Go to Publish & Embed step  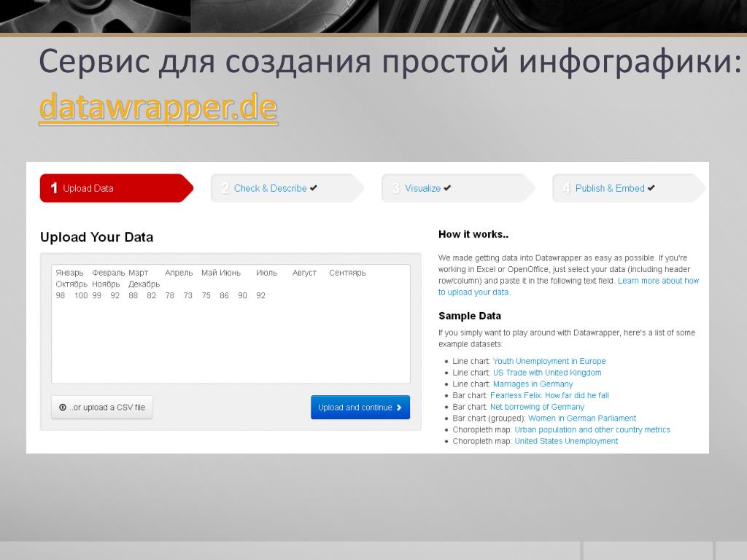628,188
